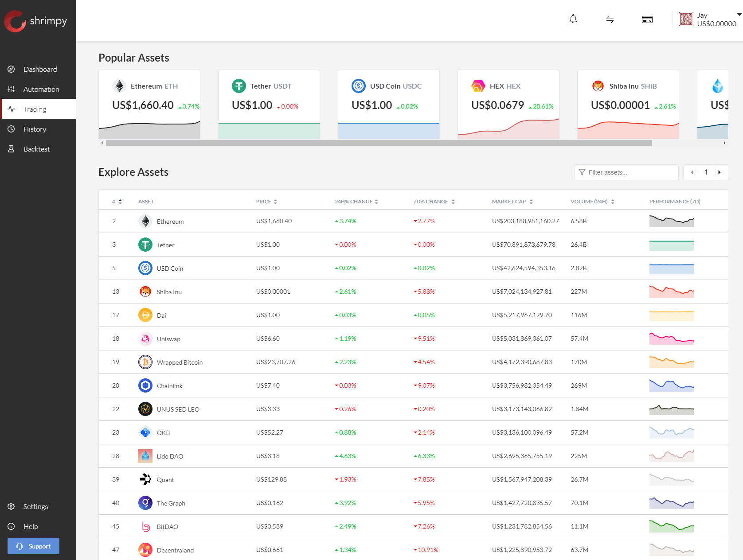
Task: Click BitDAO 7D performance sparkline
Action: pos(672,526)
